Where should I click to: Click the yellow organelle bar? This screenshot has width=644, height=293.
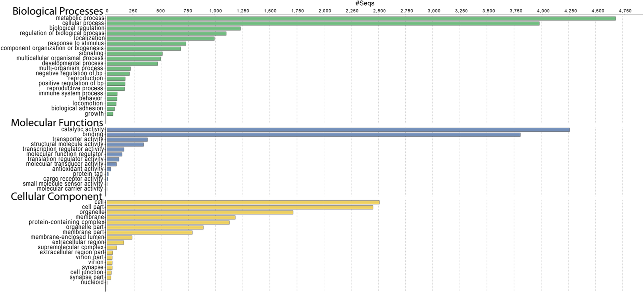pos(200,212)
